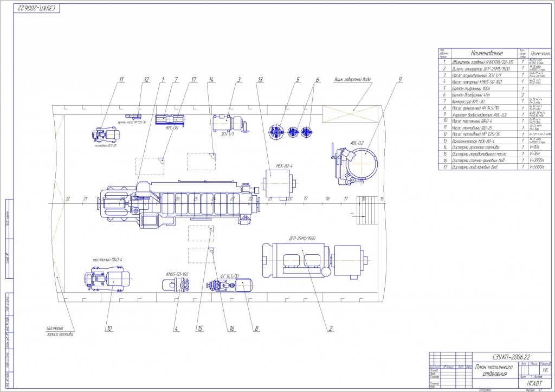555x392 pixels.
Task: Select table row "Баллон воздушный 40л"
Action: [495, 95]
